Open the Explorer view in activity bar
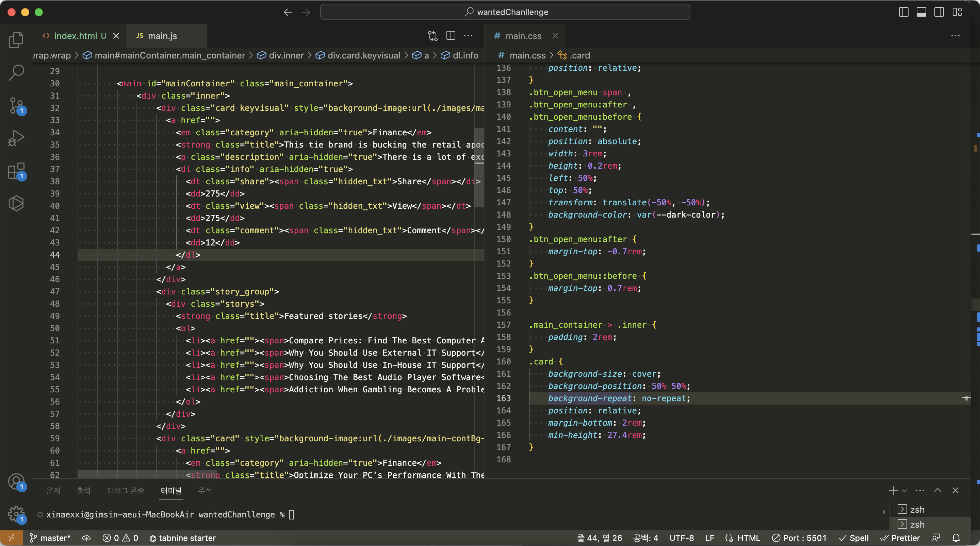 [16, 40]
